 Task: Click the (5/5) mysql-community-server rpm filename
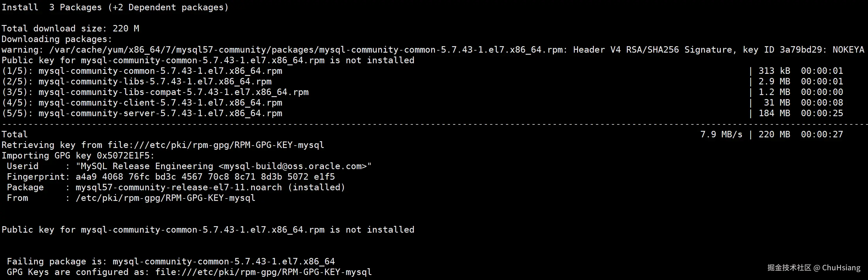coord(160,113)
